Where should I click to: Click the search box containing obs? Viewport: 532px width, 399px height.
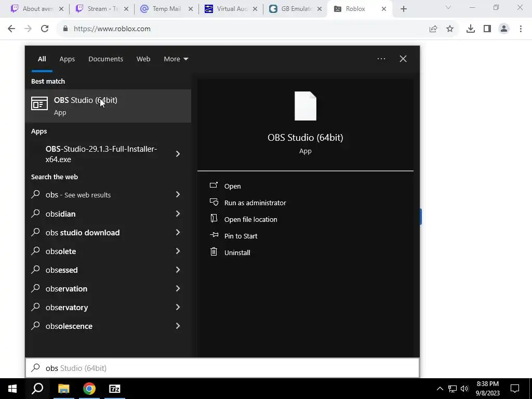pyautogui.click(x=222, y=368)
